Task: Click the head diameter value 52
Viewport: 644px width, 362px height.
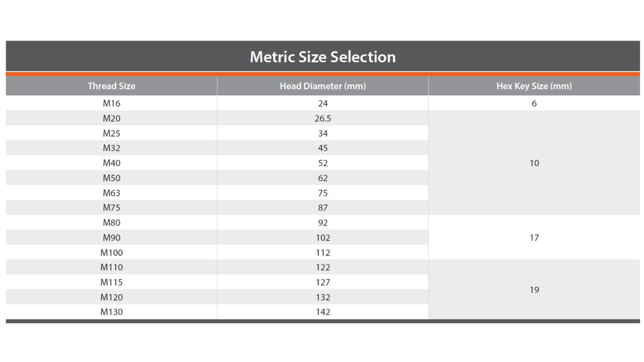Action: tap(323, 163)
